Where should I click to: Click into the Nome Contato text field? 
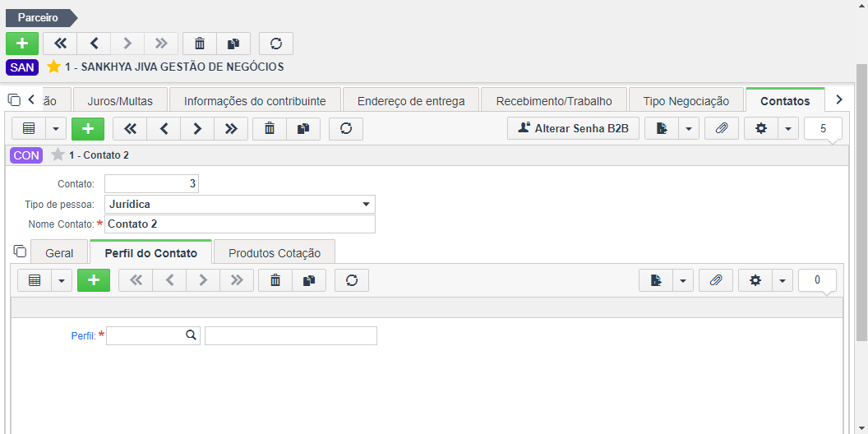click(240, 224)
